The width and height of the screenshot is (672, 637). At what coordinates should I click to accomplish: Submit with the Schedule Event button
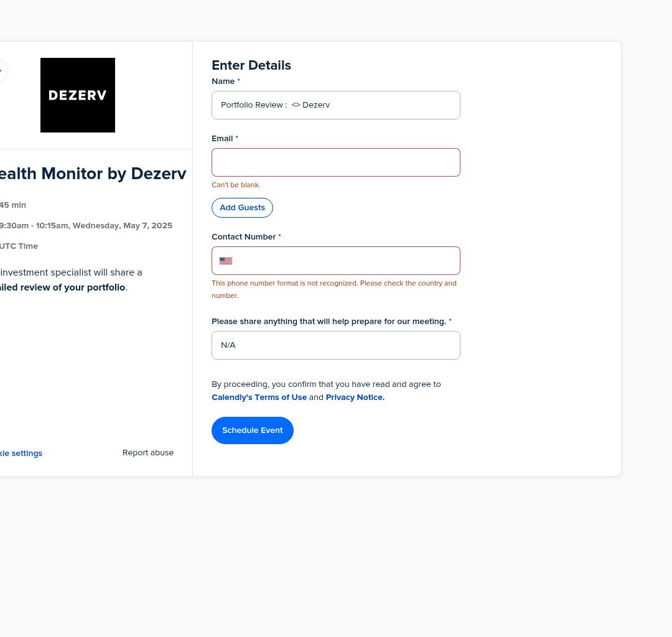(253, 430)
